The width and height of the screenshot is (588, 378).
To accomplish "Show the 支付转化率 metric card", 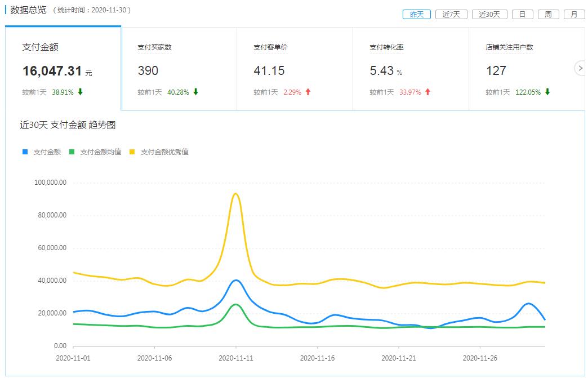I will coord(411,69).
